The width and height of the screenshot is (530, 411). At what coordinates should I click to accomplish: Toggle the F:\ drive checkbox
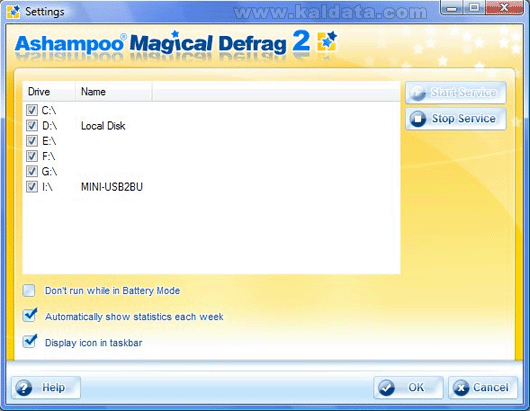(x=32, y=156)
